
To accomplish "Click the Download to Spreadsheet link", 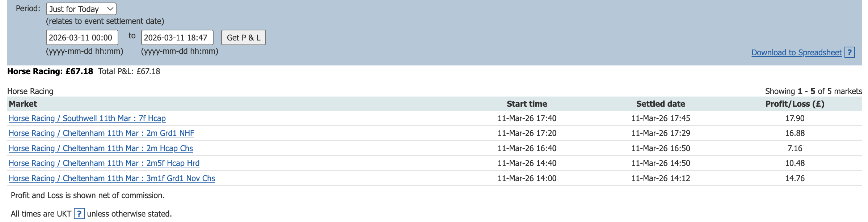I will click(x=796, y=53).
